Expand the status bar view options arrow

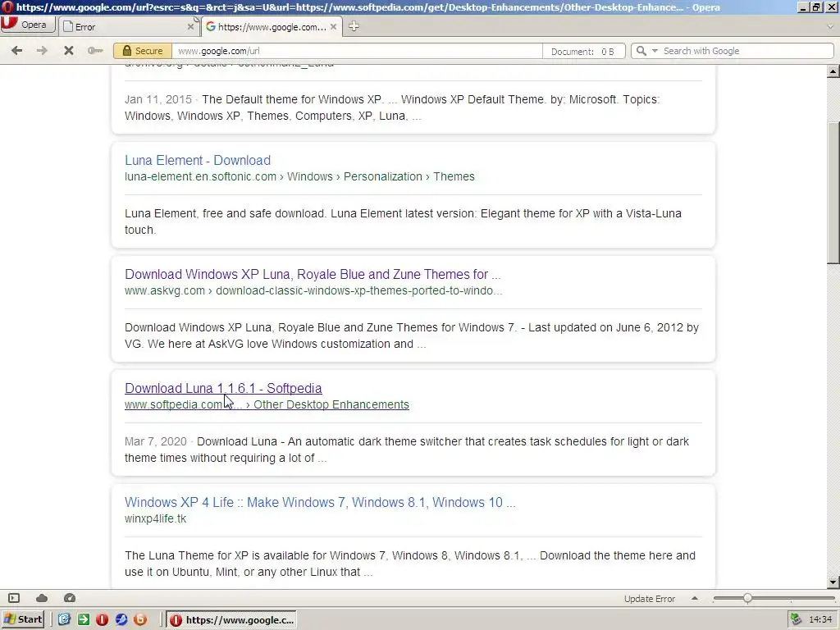(x=695, y=598)
